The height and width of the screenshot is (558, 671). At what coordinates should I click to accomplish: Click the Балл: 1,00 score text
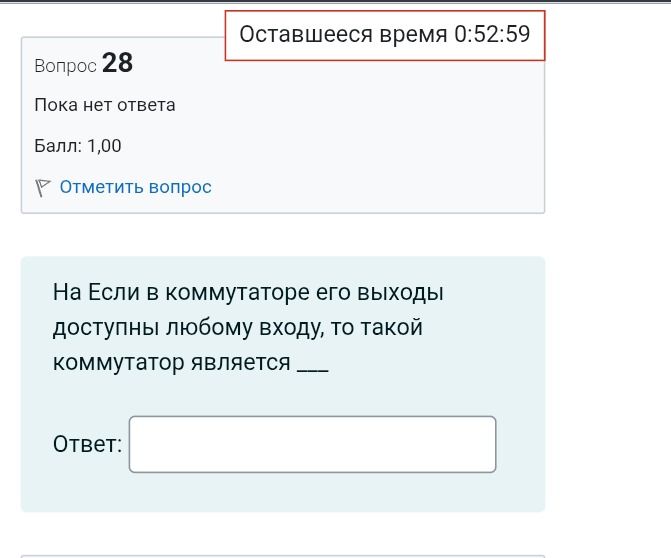click(x=78, y=146)
